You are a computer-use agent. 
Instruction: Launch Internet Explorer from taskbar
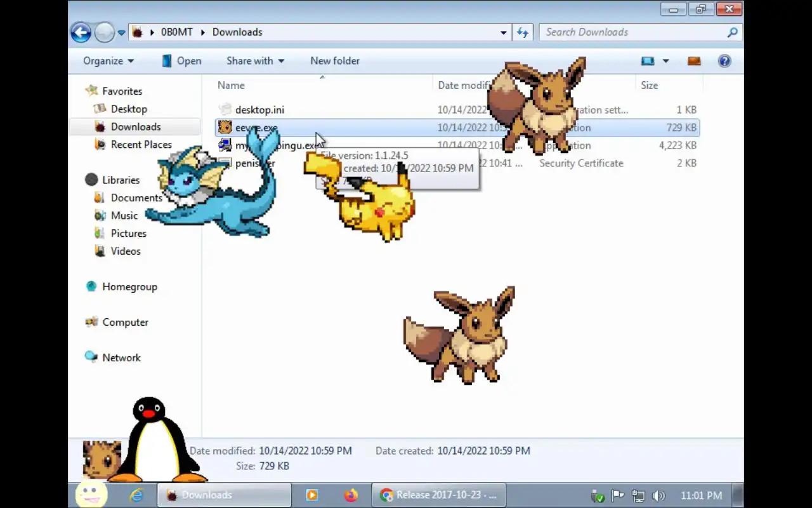(136, 495)
